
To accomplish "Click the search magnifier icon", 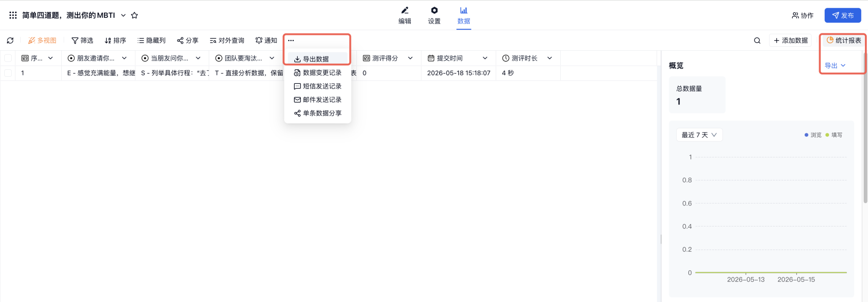I will coord(757,40).
